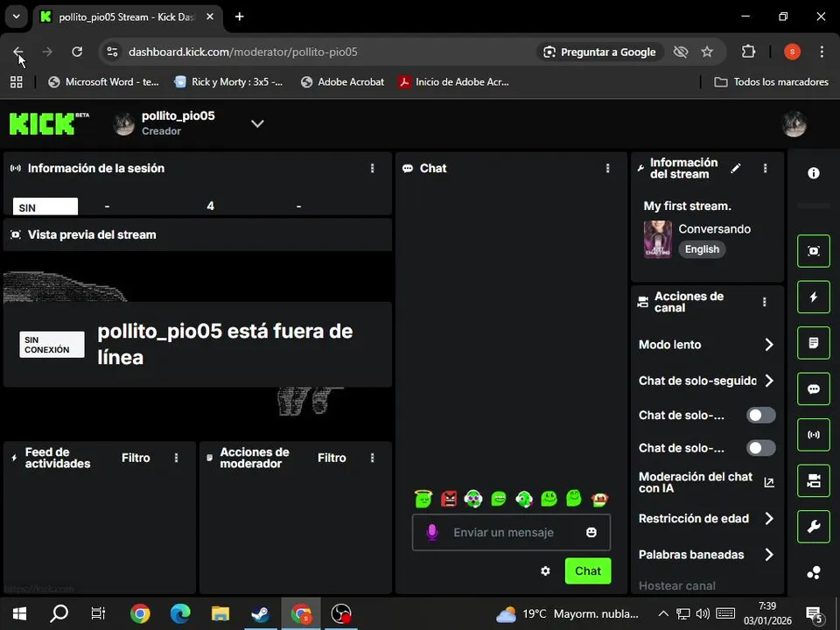Screen dimensions: 840x630
Task: Open chat settings gear icon
Action: 545,571
